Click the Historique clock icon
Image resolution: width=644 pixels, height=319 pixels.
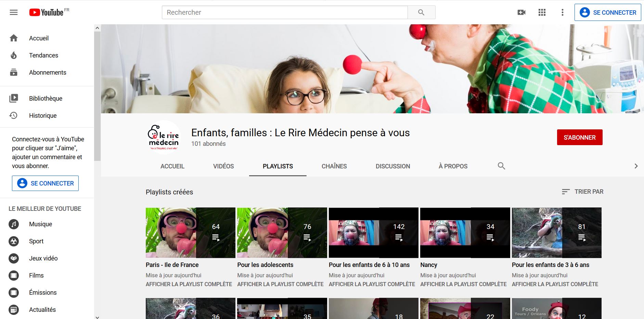tap(14, 115)
